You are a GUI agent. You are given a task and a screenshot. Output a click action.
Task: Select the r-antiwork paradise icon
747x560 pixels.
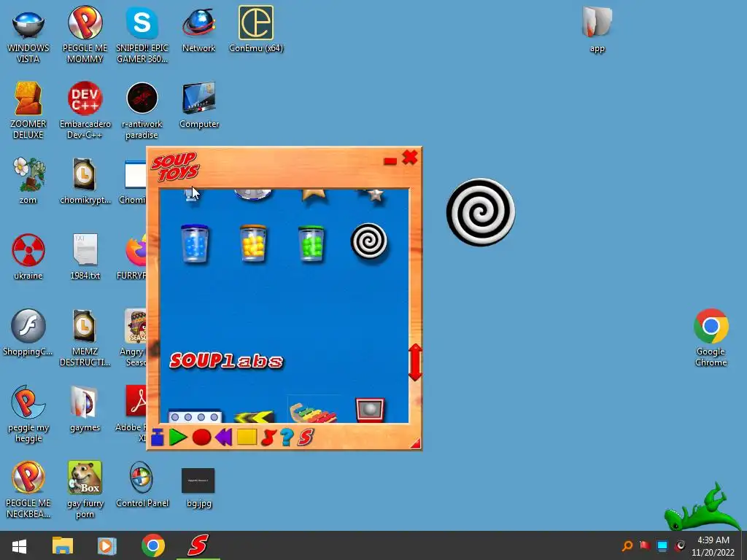coord(142,111)
